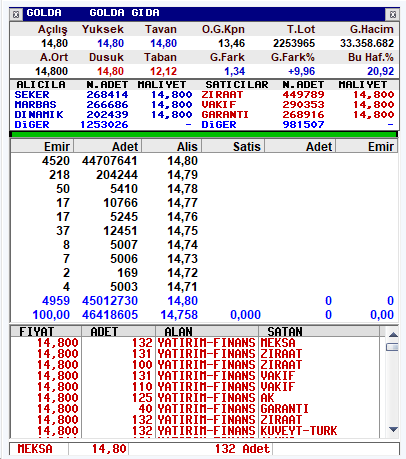Click 132 Adet in bottom status bar
Viewport: 406px width, 459px height.
point(242,449)
